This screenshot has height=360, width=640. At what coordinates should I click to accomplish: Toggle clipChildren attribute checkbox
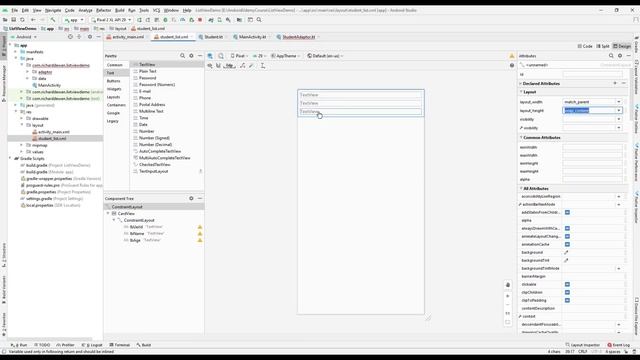(567, 292)
